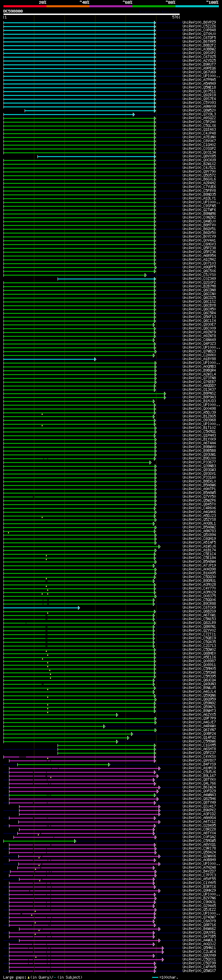Select hit UniRef100_C4FHV5
Image resolution: width=222 pixels, height=980 pixels.
pyautogui.click(x=199, y=967)
